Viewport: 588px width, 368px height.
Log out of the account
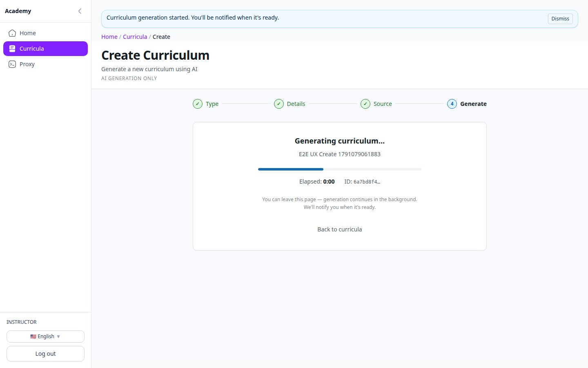click(45, 354)
